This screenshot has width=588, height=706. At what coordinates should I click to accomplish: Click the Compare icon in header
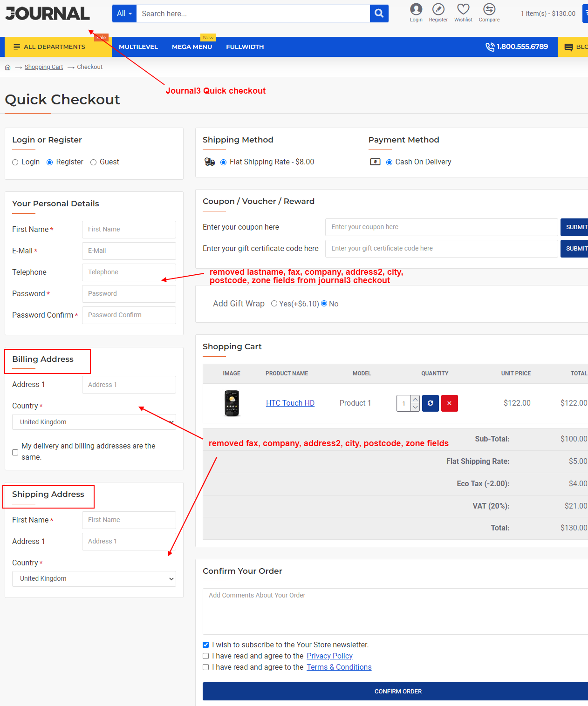(x=489, y=10)
